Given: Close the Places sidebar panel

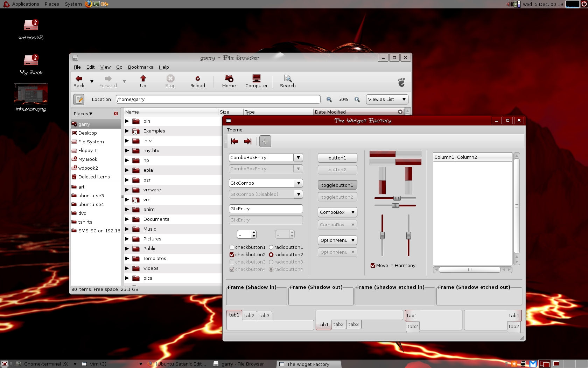Looking at the screenshot, I should (116, 114).
